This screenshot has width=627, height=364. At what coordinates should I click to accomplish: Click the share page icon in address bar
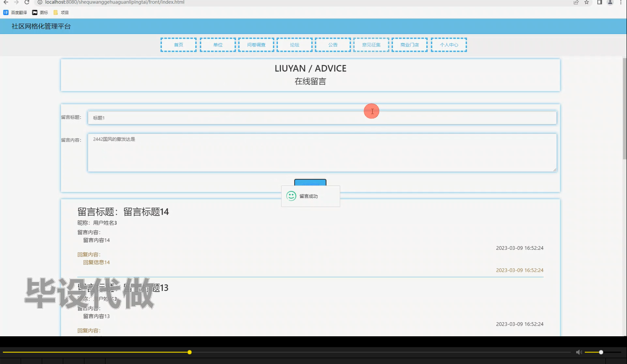[x=576, y=2]
